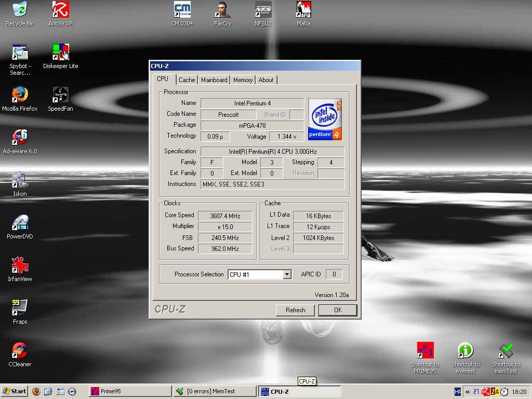Open the Diskeeper Lite desktop icon
This screenshot has height=399, width=532.
pyautogui.click(x=60, y=53)
